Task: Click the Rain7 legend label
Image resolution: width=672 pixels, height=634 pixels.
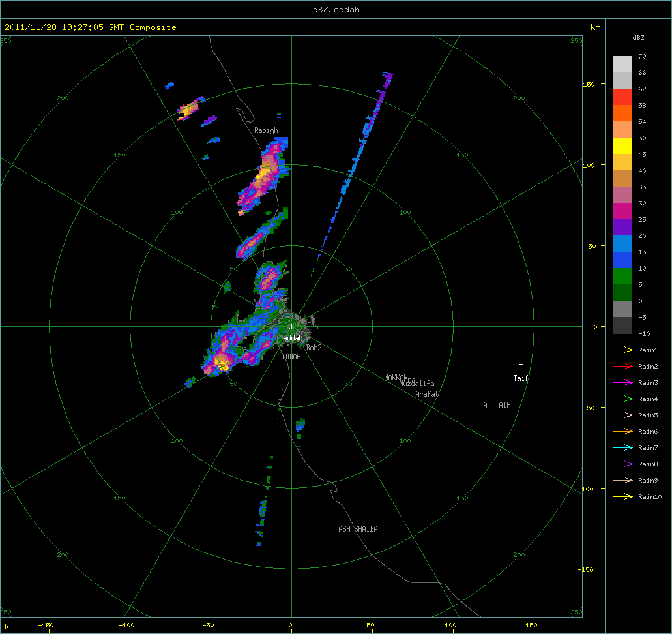Action: tap(648, 448)
